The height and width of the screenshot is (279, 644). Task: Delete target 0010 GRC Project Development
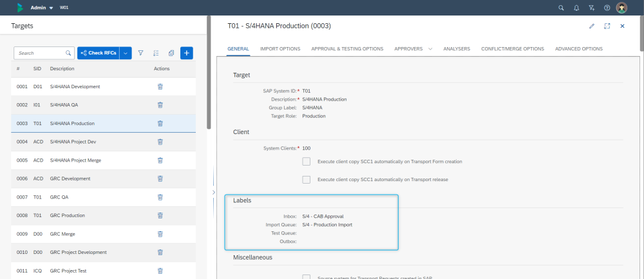[x=160, y=253]
